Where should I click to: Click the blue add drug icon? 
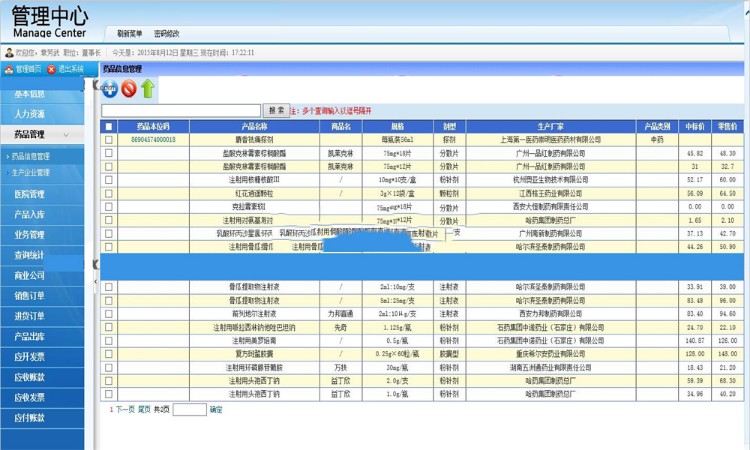tap(109, 89)
